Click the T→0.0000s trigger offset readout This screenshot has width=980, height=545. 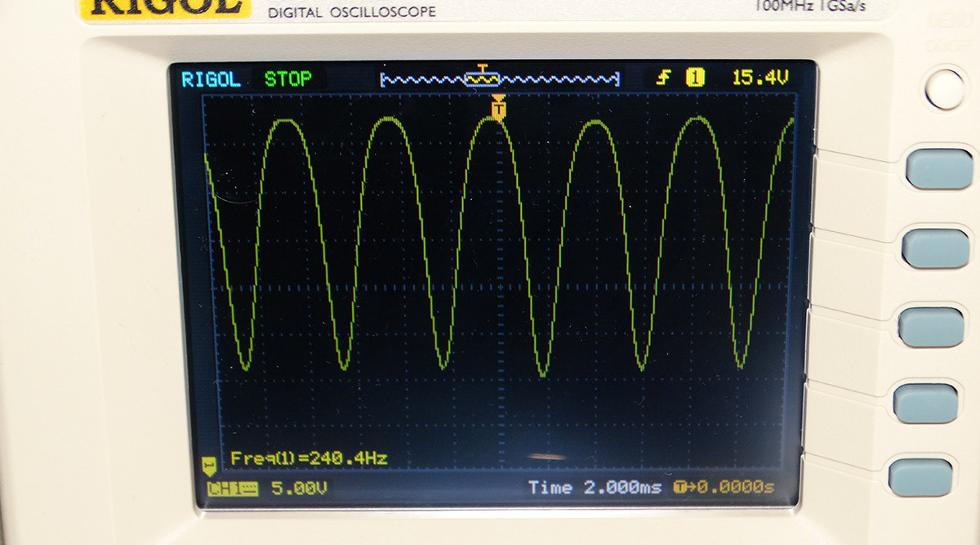[723, 488]
